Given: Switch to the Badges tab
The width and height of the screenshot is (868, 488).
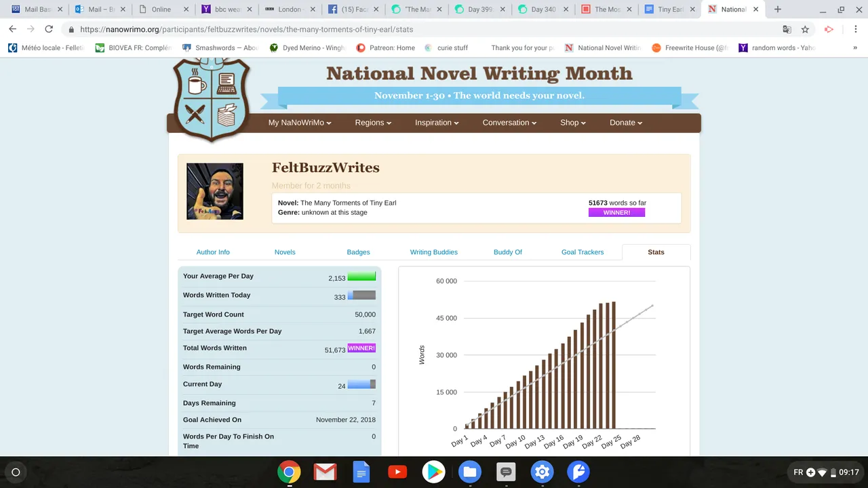Looking at the screenshot, I should pos(358,252).
